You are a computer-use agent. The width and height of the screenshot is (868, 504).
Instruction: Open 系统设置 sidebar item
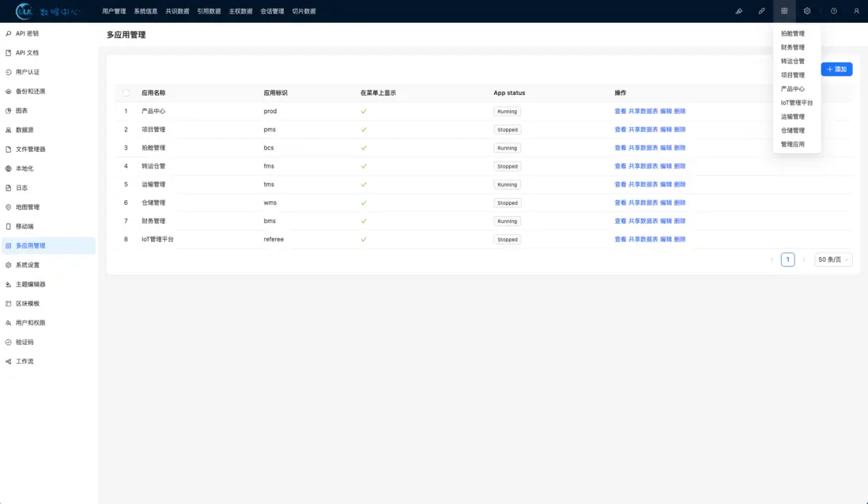[49, 265]
